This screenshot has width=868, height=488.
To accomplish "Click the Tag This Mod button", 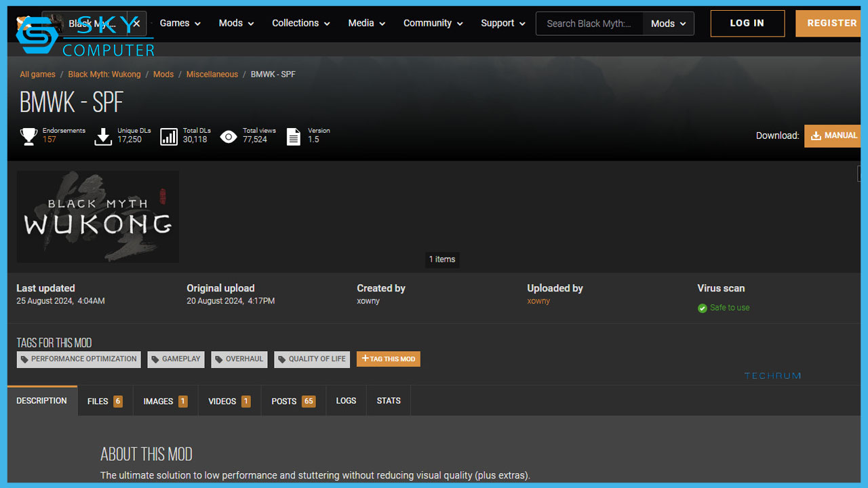I will tap(389, 359).
